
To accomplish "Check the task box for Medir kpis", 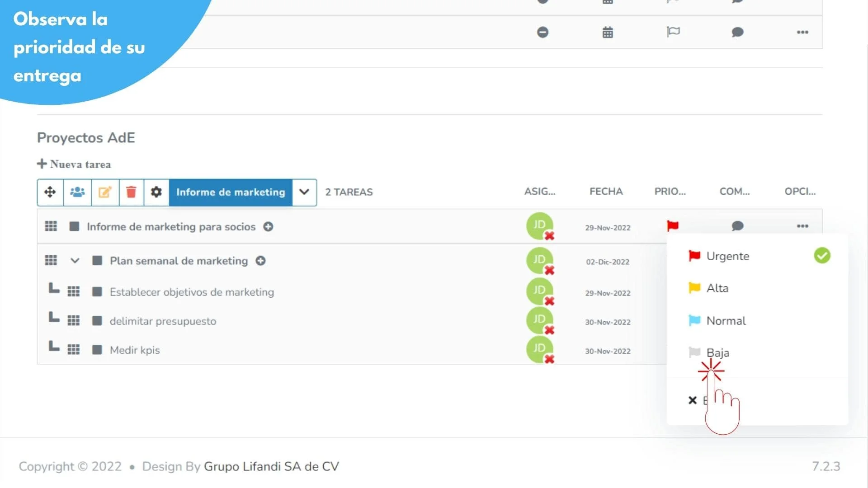I will [96, 349].
